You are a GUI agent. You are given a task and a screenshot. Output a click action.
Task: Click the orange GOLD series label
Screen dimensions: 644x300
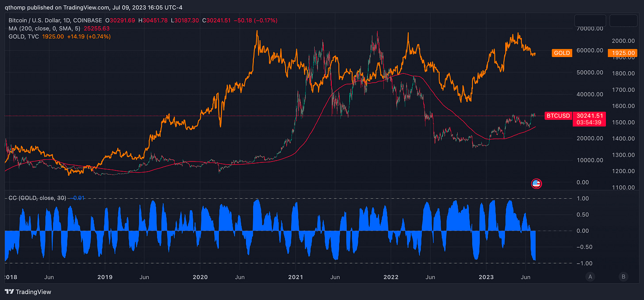tap(562, 53)
